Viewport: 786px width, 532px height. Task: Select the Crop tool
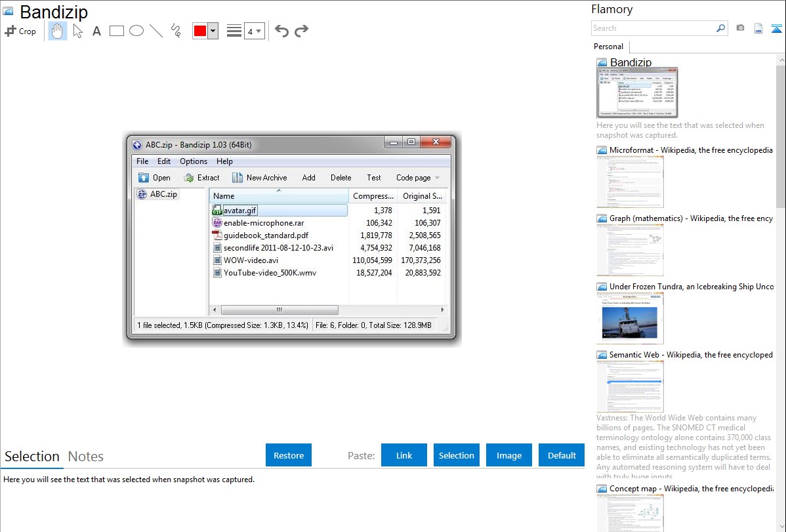[x=20, y=31]
